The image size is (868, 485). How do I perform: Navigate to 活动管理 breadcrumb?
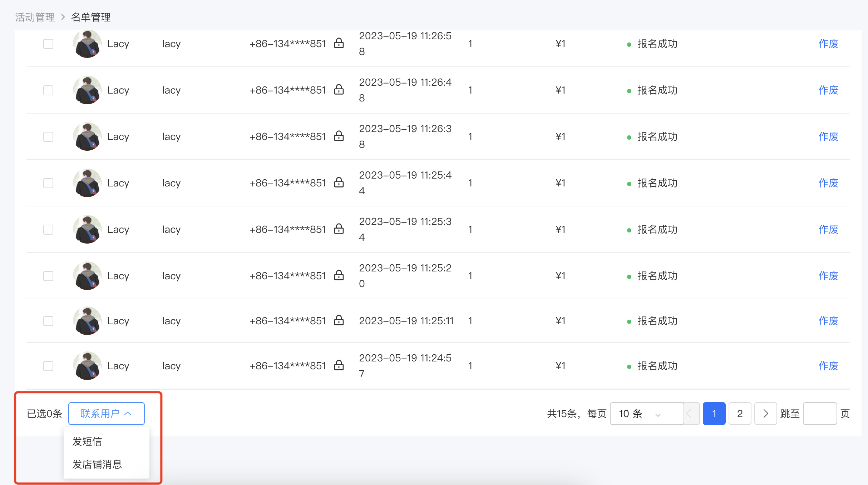point(35,17)
